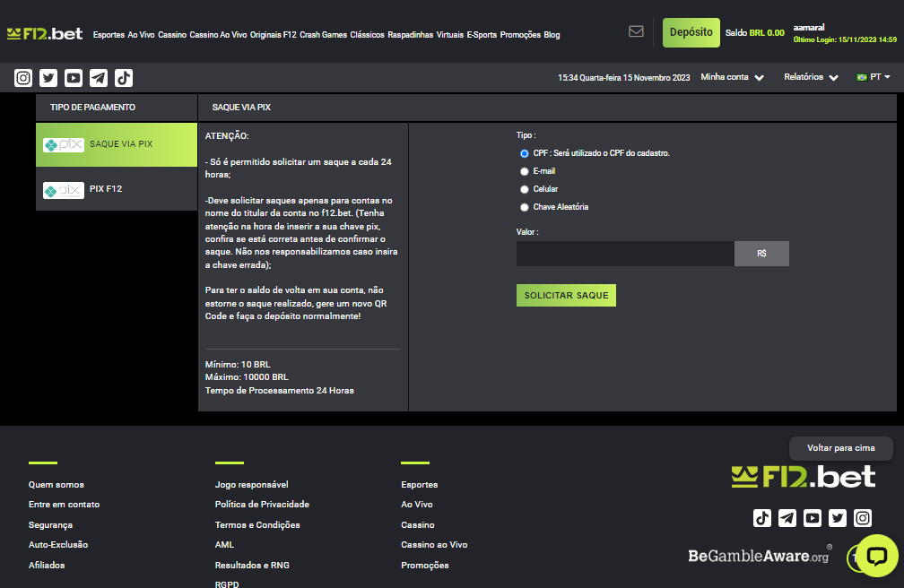Image resolution: width=904 pixels, height=588 pixels.
Task: Open the AML footer link
Action: pos(225,545)
